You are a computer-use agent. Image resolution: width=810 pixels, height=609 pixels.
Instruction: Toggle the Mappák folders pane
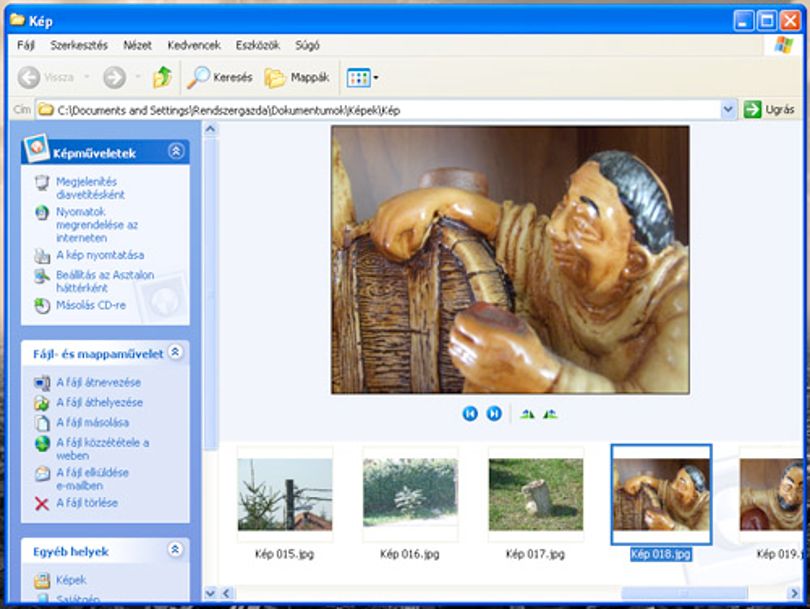click(297, 77)
